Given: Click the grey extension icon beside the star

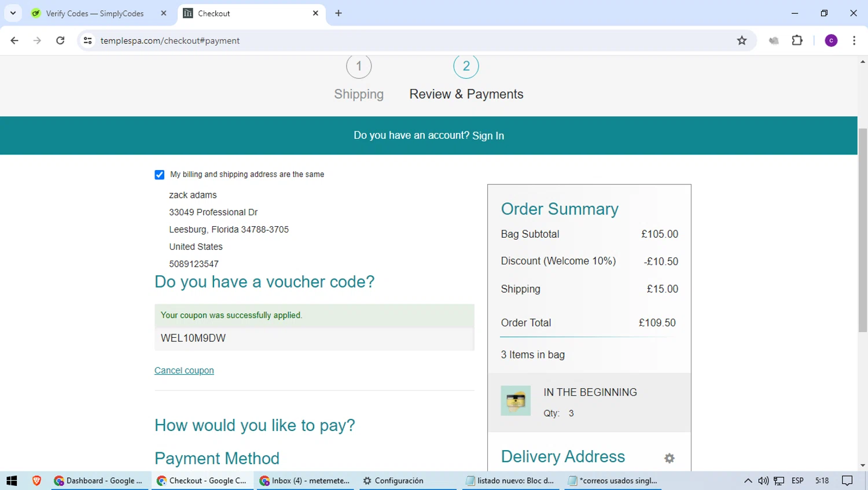Looking at the screenshot, I should tap(774, 40).
